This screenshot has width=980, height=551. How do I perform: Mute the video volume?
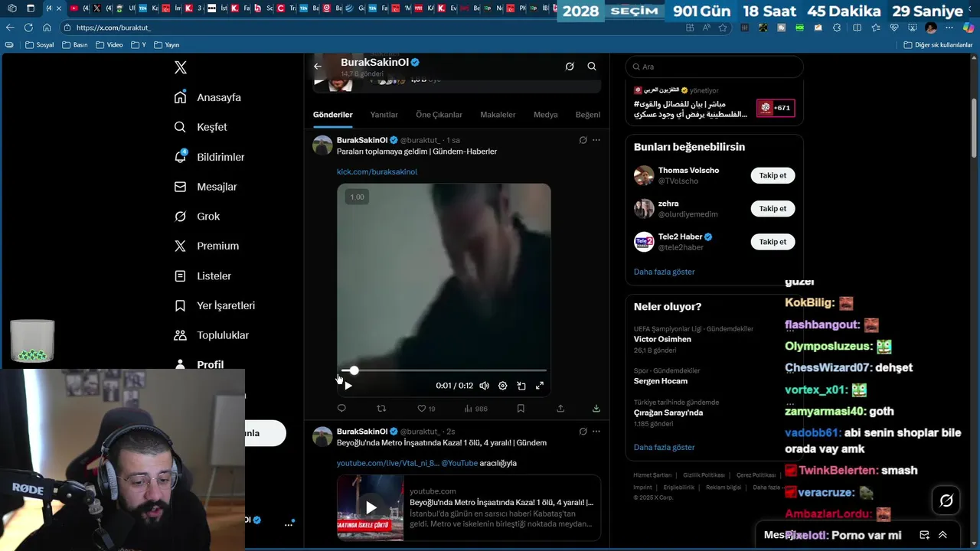pyautogui.click(x=484, y=386)
